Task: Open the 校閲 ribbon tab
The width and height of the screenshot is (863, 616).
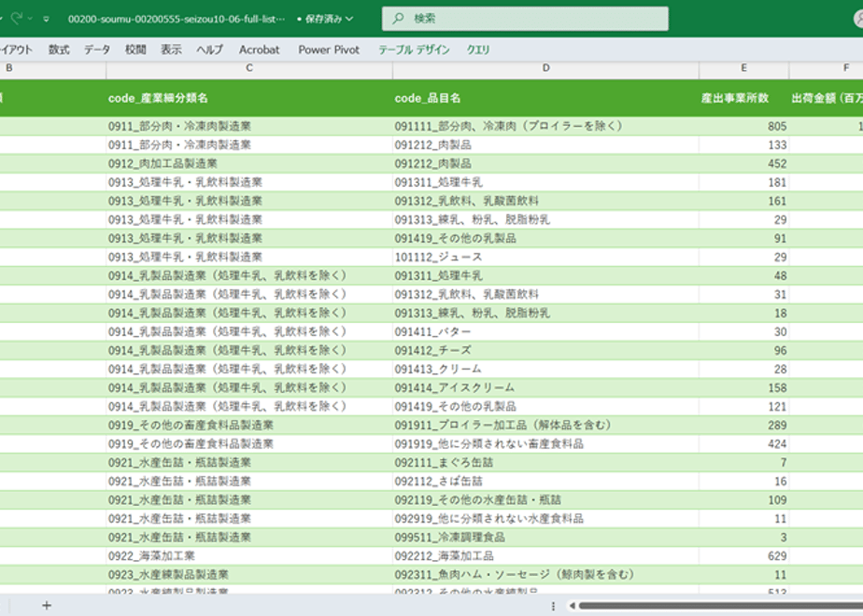Action: [135, 49]
